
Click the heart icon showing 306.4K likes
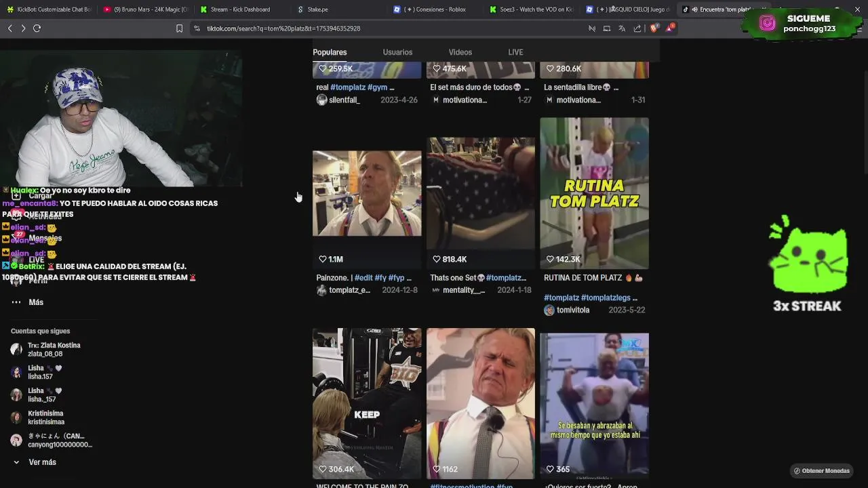(323, 469)
